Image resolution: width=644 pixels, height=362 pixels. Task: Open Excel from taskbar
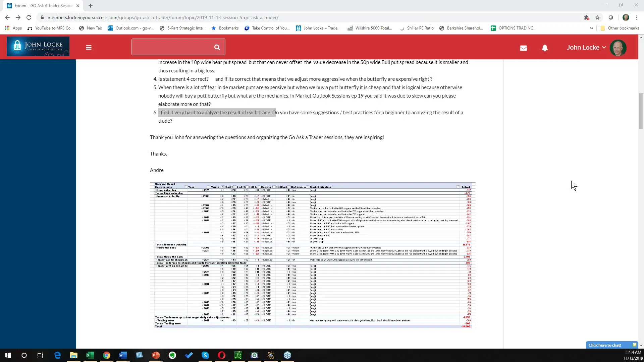coord(90,355)
